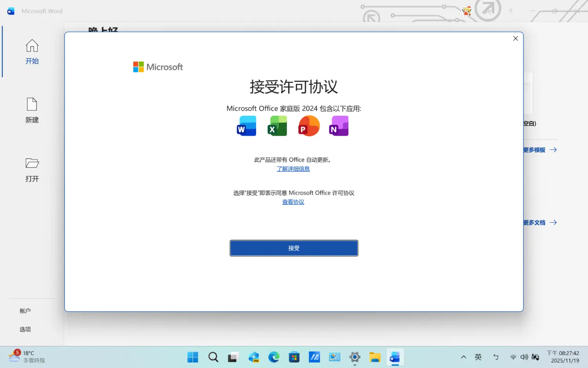Open the 了解详细信息 link
Viewport: 588px width, 368px height.
click(x=293, y=169)
